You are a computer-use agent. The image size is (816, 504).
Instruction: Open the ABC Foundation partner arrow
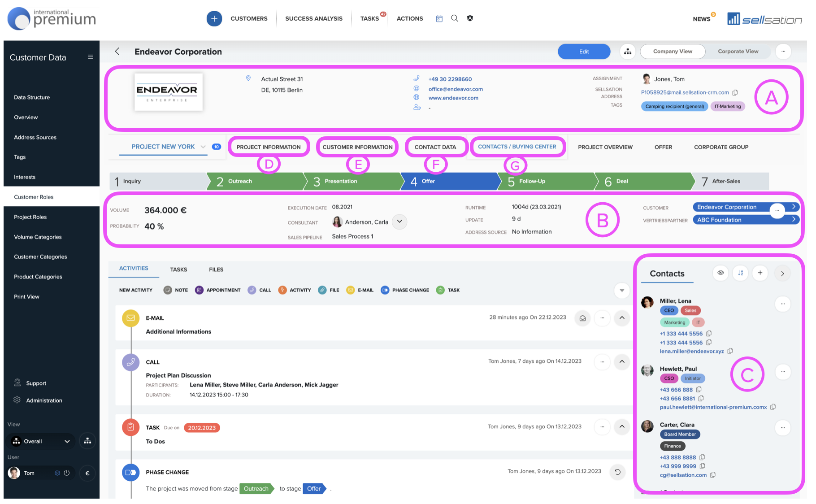pyautogui.click(x=794, y=220)
